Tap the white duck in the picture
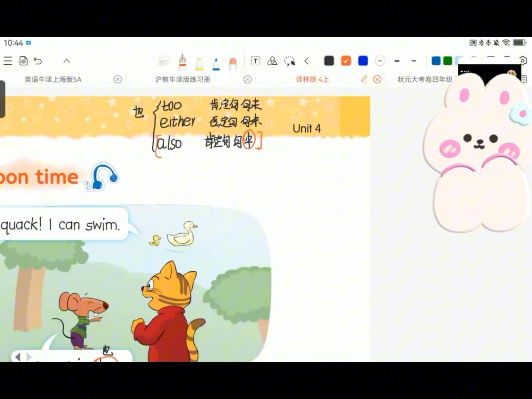532x399 pixels. [x=182, y=234]
